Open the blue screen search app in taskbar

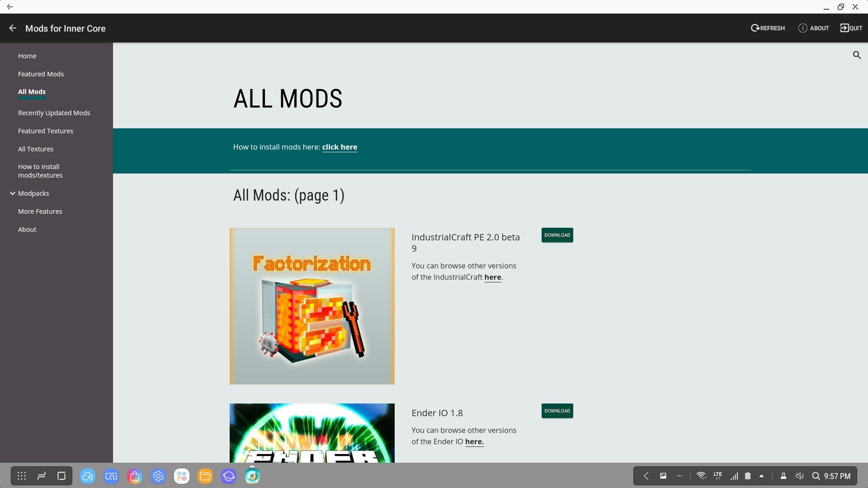(111, 476)
